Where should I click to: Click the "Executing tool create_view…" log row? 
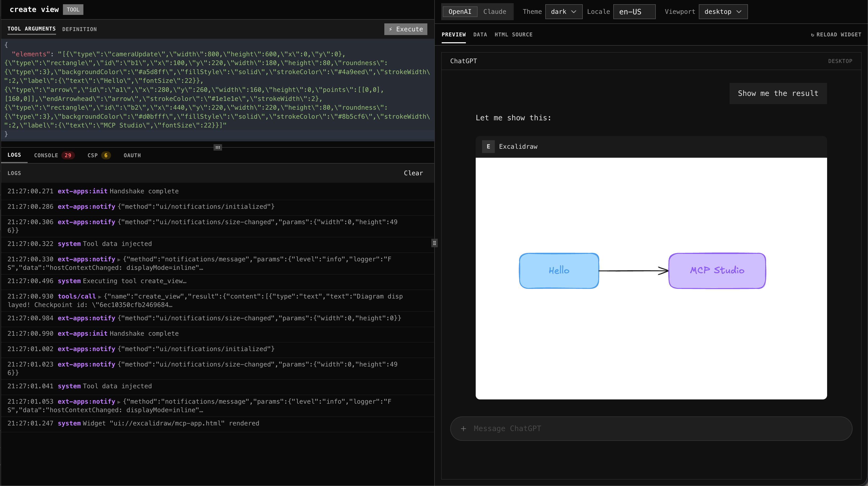pos(217,281)
